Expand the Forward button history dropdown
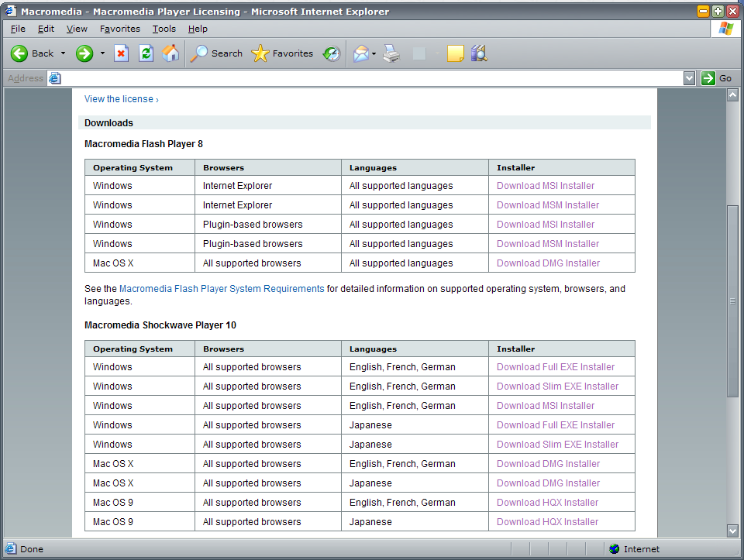Viewport: 744px width, 560px height. click(102, 53)
